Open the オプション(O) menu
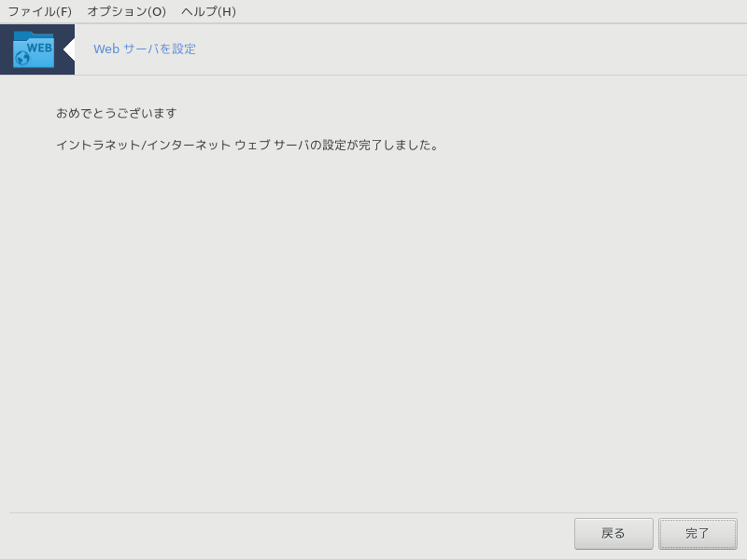 [x=126, y=11]
